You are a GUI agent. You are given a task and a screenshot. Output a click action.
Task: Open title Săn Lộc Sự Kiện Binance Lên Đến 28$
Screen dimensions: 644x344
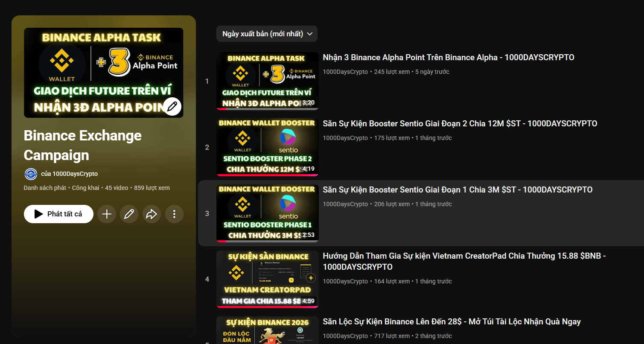452,322
